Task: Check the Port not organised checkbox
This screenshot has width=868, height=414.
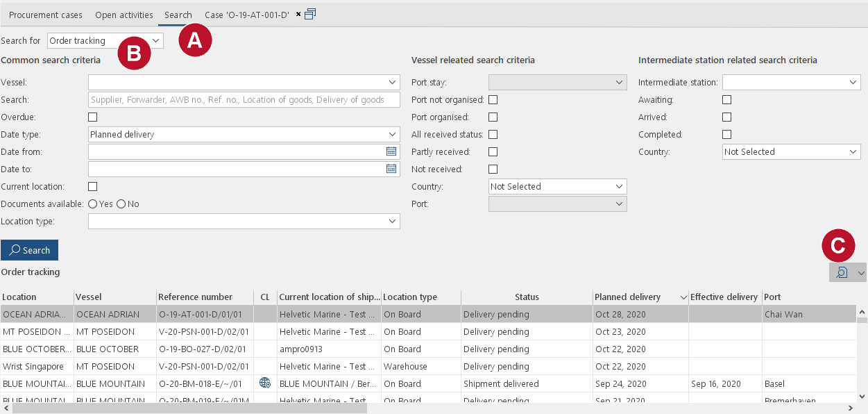Action: pyautogui.click(x=493, y=100)
